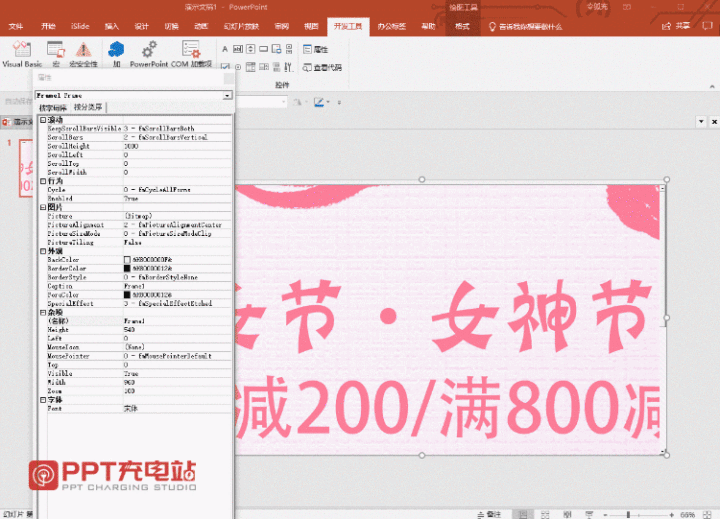Switch to Normal view in status bar
This screenshot has height=519, width=720.
pyautogui.click(x=523, y=514)
